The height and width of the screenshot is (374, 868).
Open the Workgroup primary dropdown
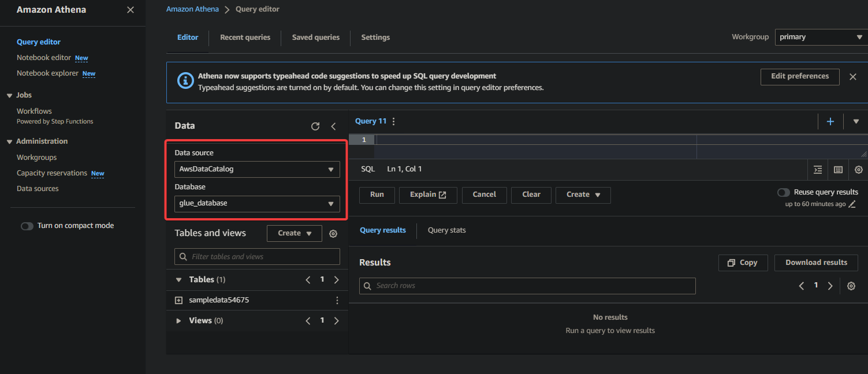[821, 37]
